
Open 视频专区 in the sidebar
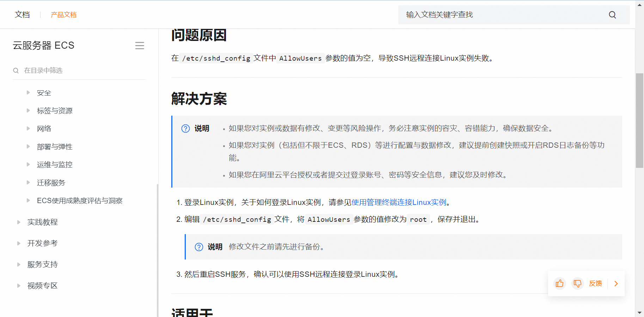coord(43,286)
